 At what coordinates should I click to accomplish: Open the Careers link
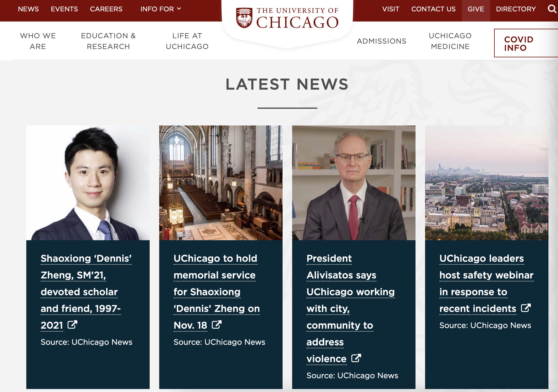[x=106, y=9]
